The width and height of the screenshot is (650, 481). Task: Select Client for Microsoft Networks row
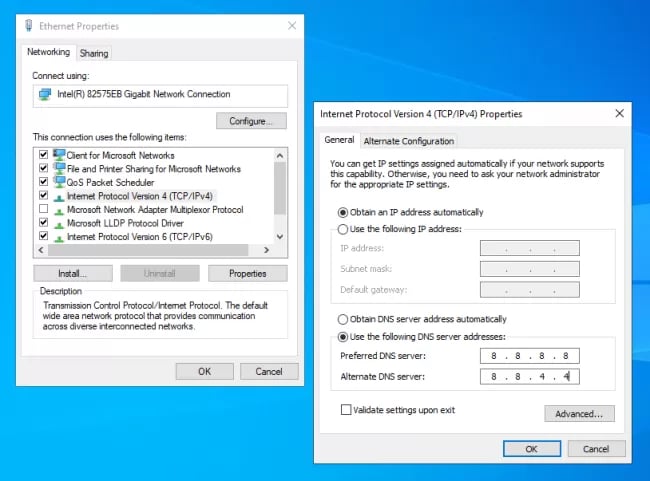(x=120, y=155)
